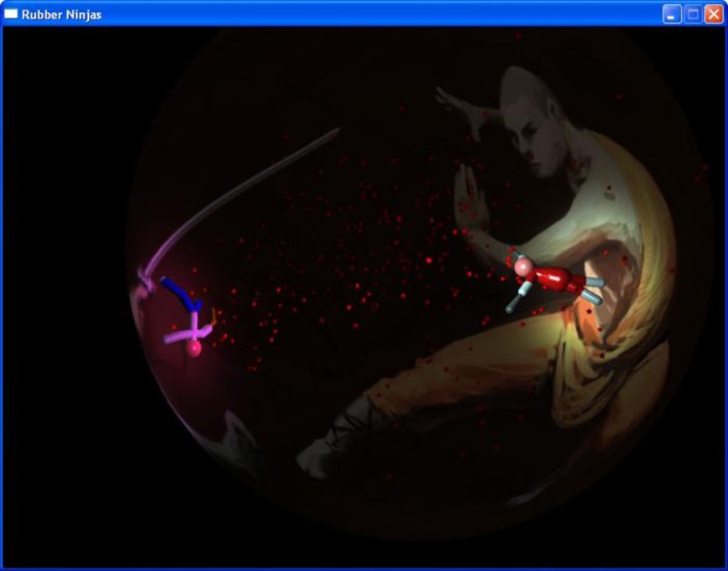Viewport: 728px width, 571px height.
Task: Click the Rubber Ninjas title bar icon
Action: point(11,14)
